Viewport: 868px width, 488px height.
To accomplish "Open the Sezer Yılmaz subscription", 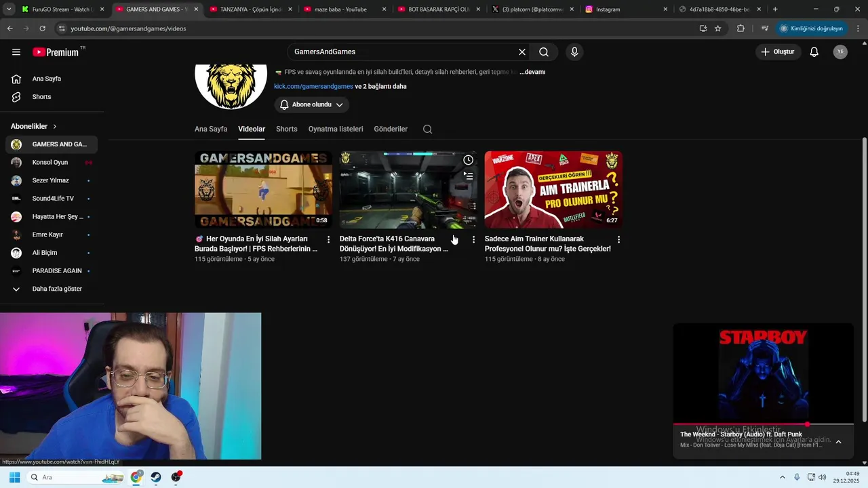I will point(52,180).
